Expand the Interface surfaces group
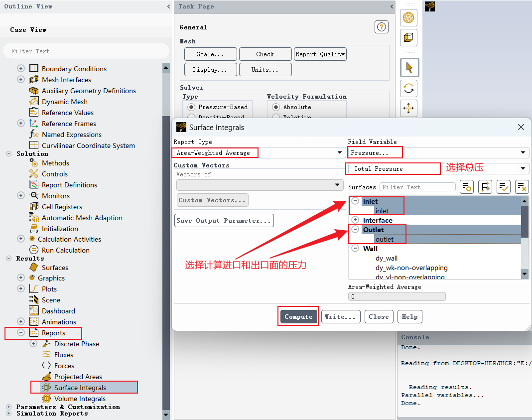The height and width of the screenshot is (420, 532). click(x=355, y=220)
